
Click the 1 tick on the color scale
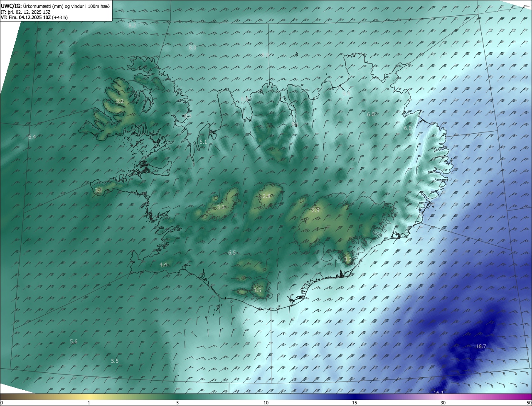89,403
